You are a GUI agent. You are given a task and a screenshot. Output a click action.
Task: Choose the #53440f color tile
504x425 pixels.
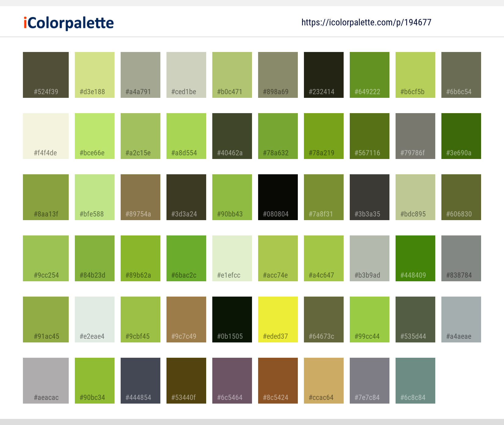pos(186,381)
